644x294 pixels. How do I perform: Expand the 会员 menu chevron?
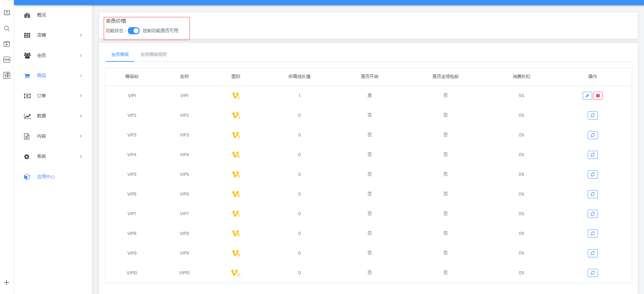tap(81, 56)
